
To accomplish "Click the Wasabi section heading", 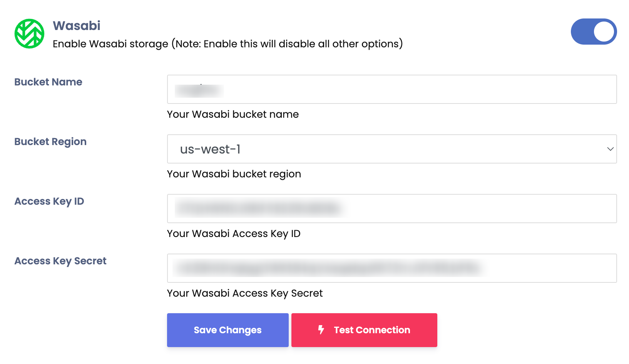I will [x=77, y=26].
